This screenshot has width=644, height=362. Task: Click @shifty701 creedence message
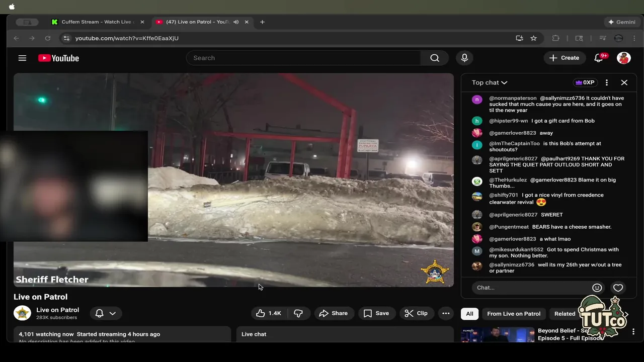549,199
